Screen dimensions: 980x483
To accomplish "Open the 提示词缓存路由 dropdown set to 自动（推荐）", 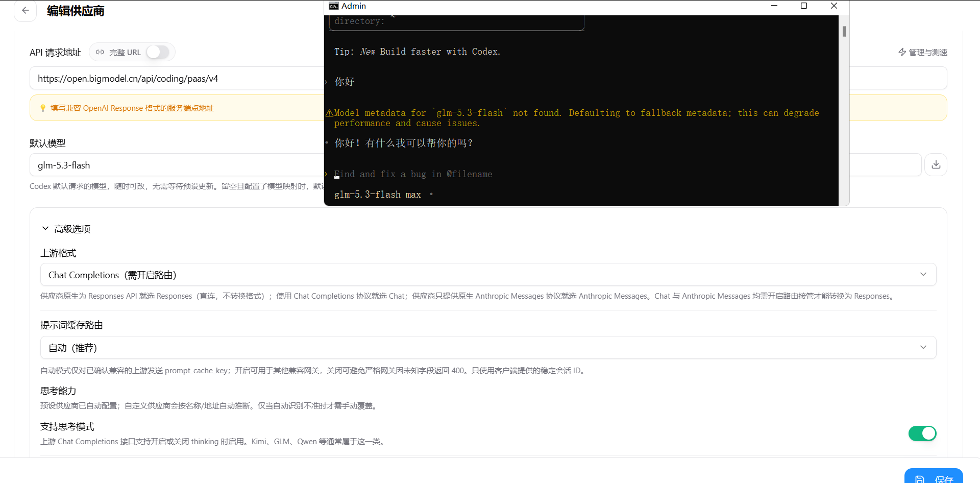I will [x=488, y=348].
